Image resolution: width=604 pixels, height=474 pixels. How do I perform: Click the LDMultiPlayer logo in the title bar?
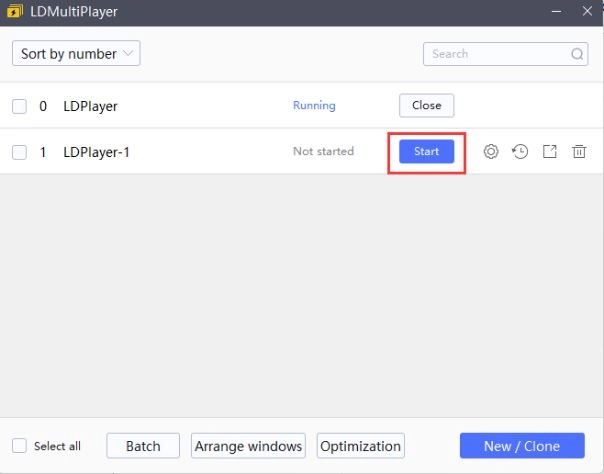point(15,11)
